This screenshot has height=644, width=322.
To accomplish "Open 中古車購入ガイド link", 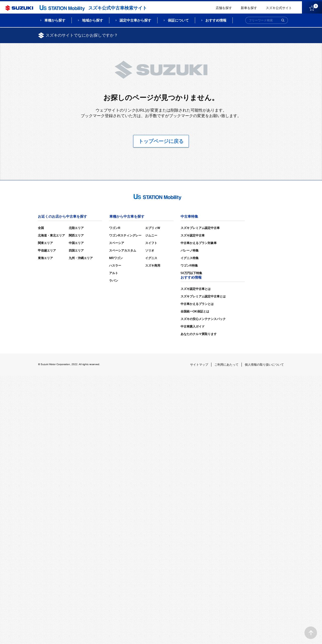I will [x=193, y=327].
